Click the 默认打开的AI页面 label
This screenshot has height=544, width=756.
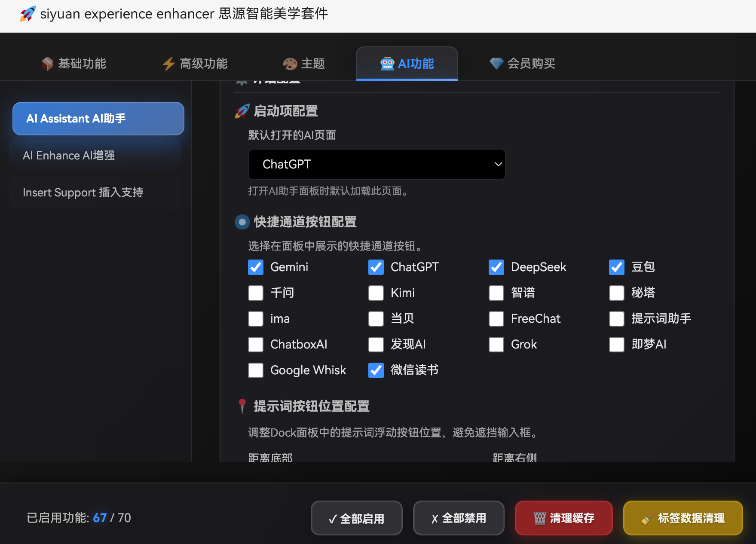tap(292, 135)
